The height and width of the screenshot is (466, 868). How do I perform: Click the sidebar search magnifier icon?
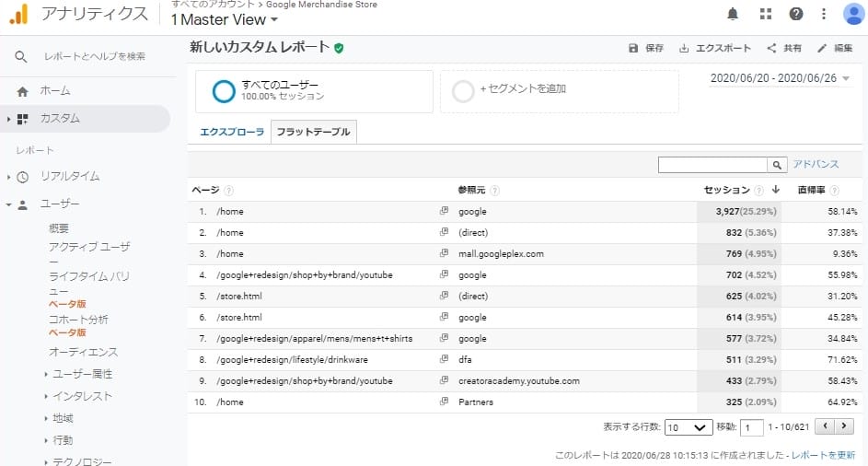pyautogui.click(x=21, y=56)
